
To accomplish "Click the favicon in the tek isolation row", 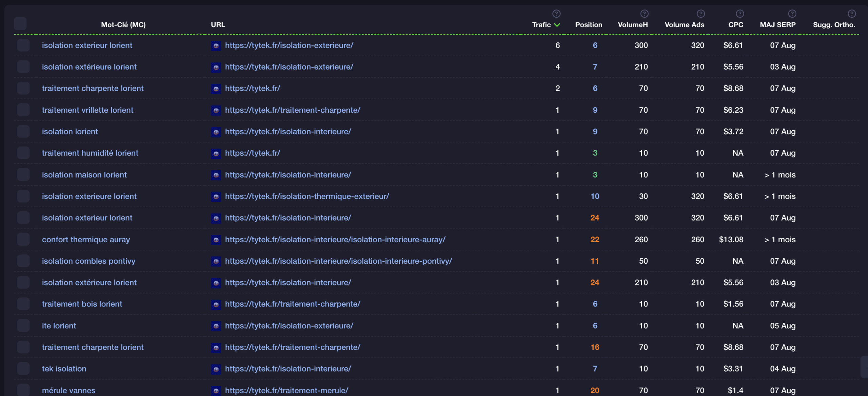I will click(216, 369).
